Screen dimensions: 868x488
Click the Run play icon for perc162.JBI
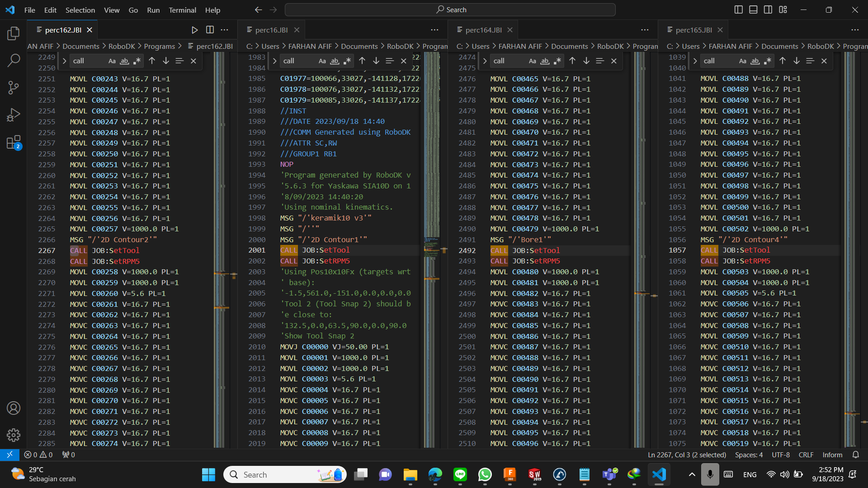[195, 30]
